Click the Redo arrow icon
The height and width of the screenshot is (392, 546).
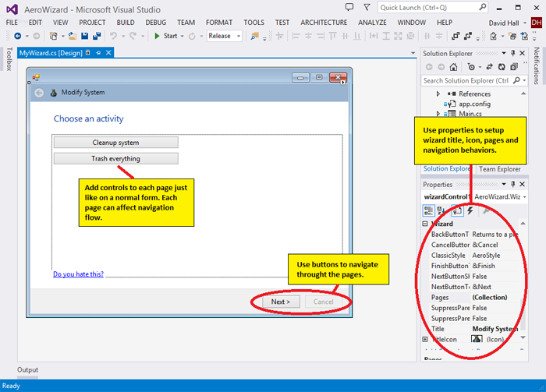coord(133,36)
